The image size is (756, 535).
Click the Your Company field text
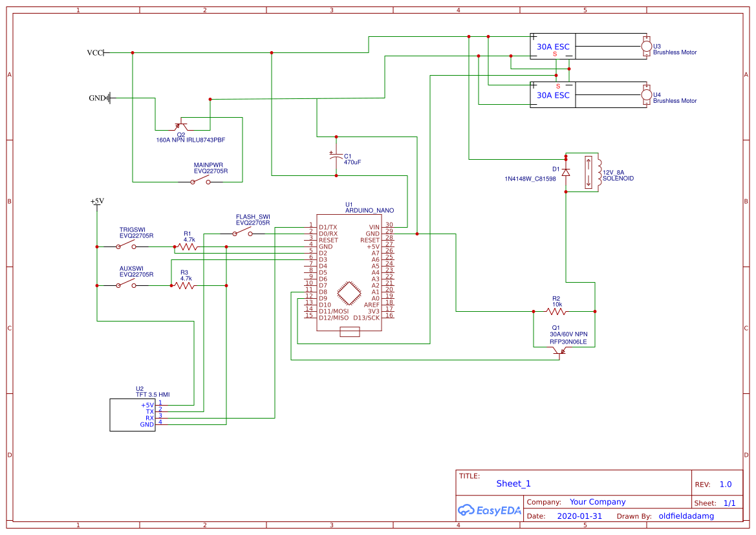tap(598, 502)
